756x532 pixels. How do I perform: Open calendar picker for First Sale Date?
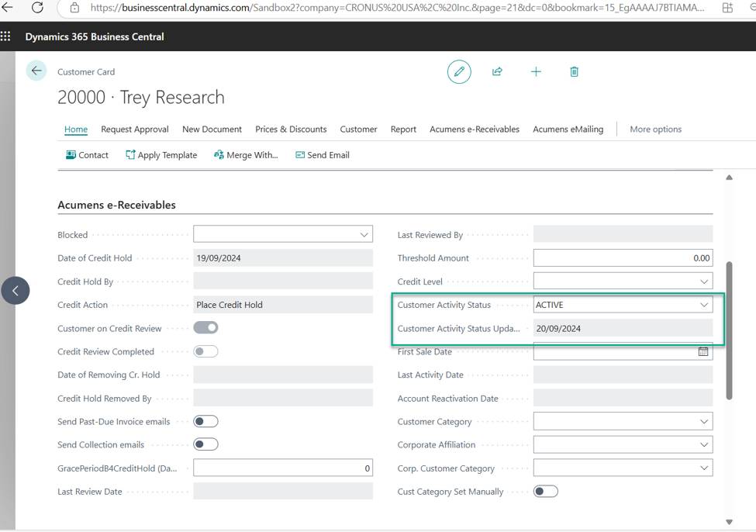point(703,351)
